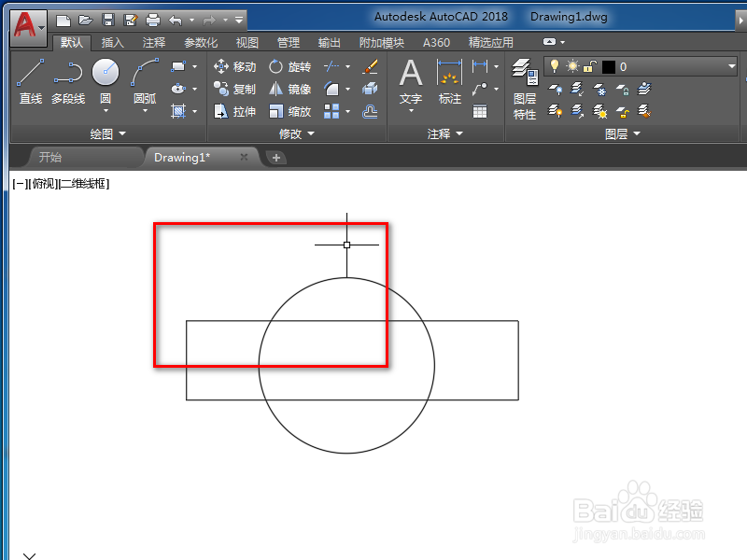Click the Open file folder icon
747x560 pixels.
click(85, 20)
